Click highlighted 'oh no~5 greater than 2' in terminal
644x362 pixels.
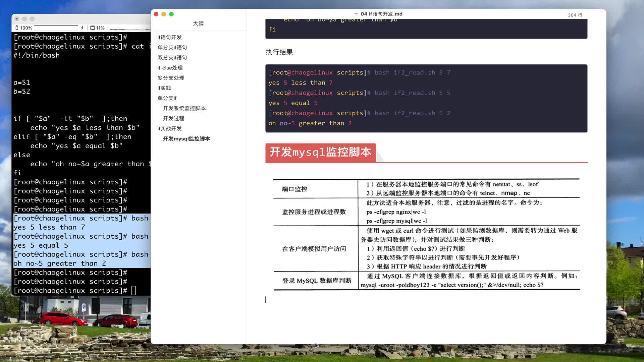60,263
